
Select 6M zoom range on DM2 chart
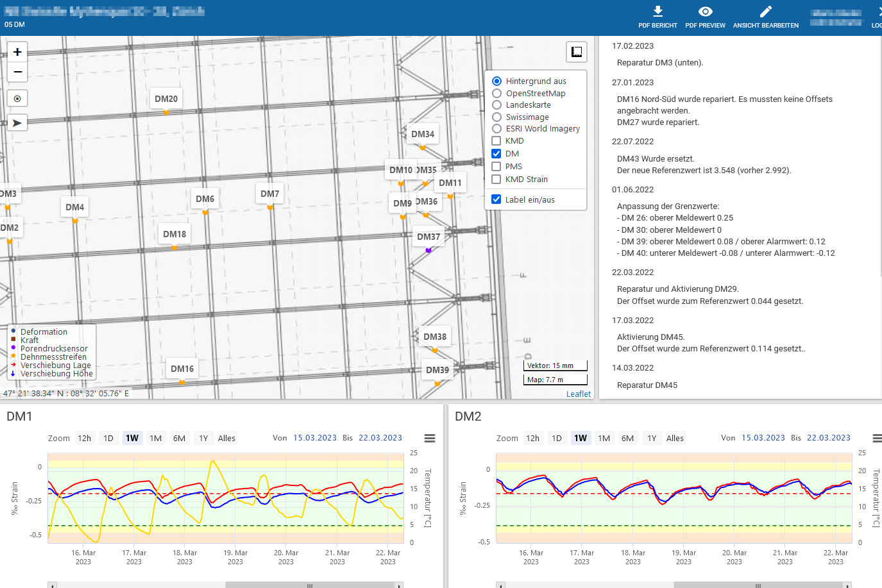(627, 439)
